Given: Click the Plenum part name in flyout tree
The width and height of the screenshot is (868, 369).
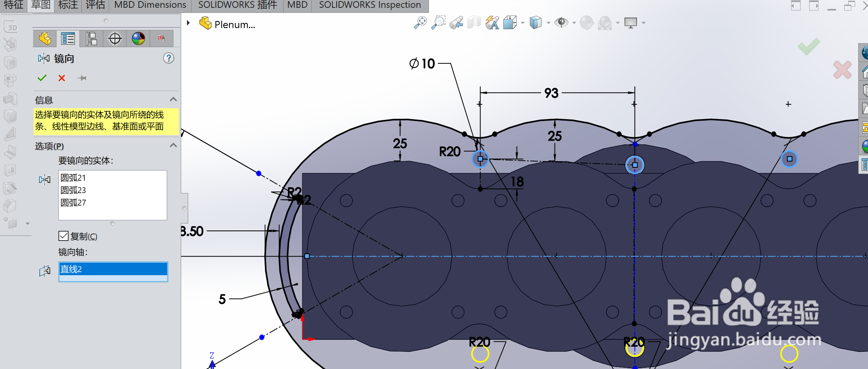Looking at the screenshot, I should point(235,25).
